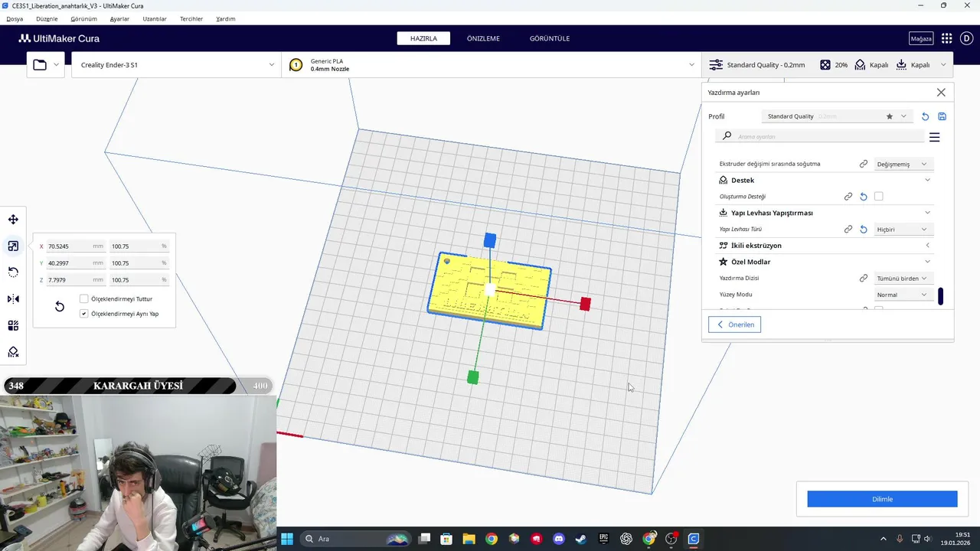Open the Per Model Settings tool
This screenshot has height=551, width=980.
pos(13,325)
